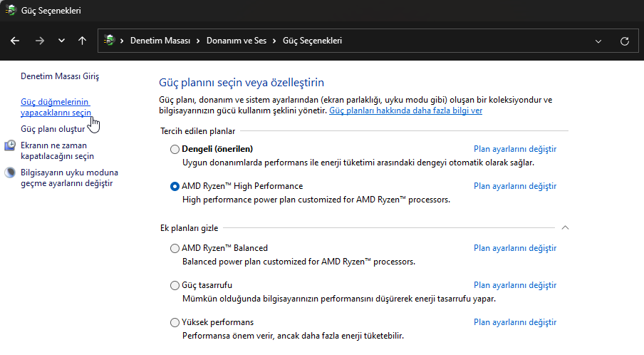Select the Dengeli (önerilen) plan
The height and width of the screenshot is (355, 644).
175,149
